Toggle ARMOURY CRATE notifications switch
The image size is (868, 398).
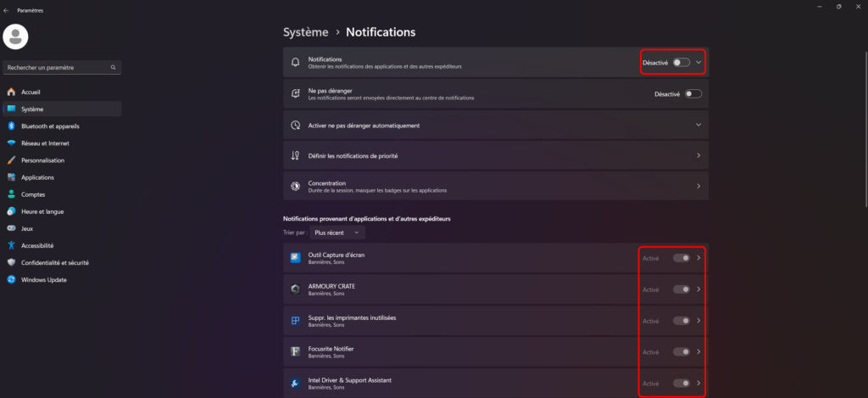pos(682,289)
